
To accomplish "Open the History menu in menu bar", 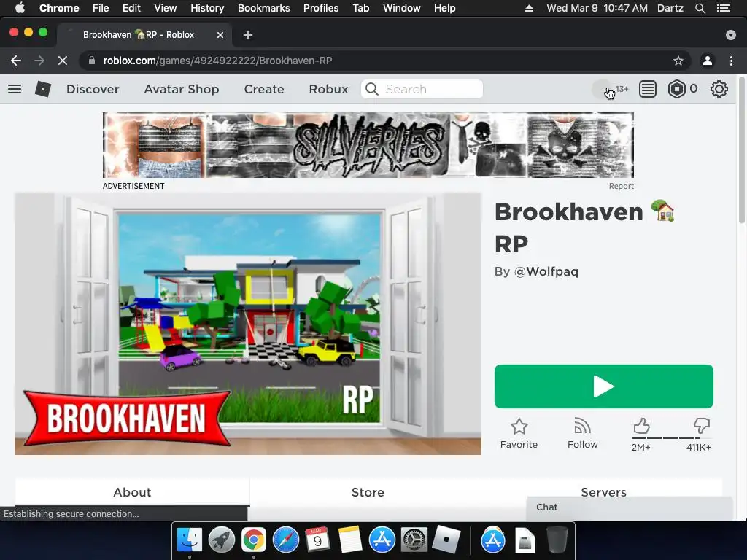I will tap(207, 8).
